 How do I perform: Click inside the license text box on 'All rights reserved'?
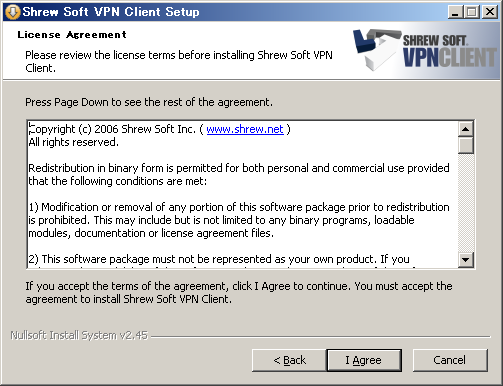pos(73,142)
